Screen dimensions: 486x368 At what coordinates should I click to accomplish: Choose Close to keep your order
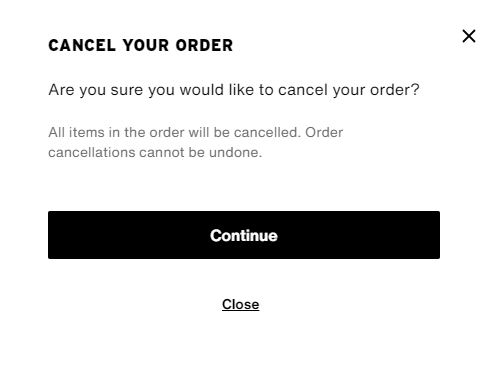click(x=241, y=304)
